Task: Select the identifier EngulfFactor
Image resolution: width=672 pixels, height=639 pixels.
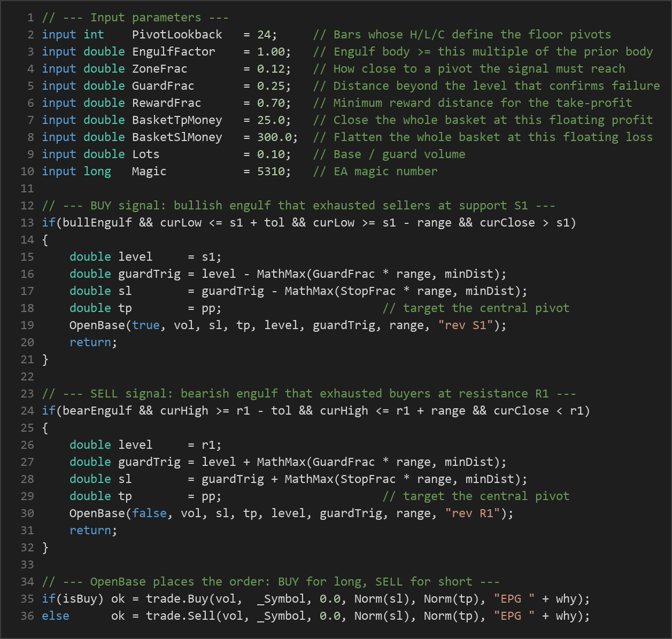Action: [x=174, y=51]
